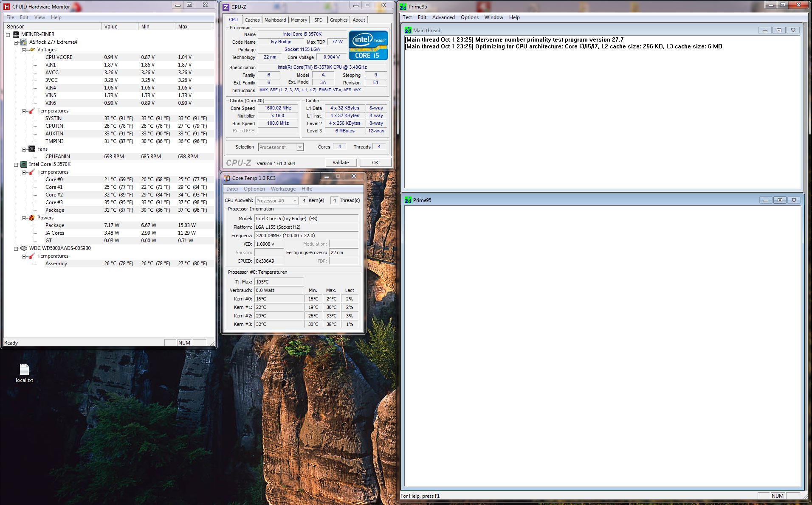Click the ASRock Z77 Extreme4 motherboard icon
This screenshot has height=505, width=812.
(24, 42)
